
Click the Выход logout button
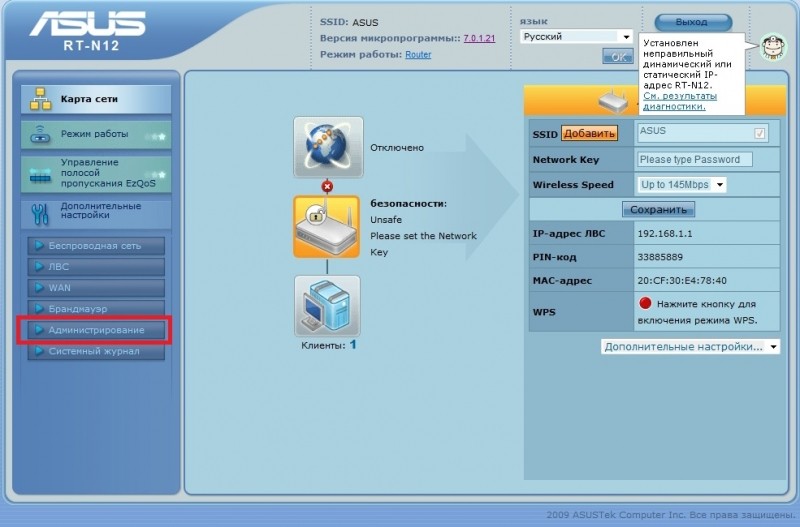click(x=693, y=22)
